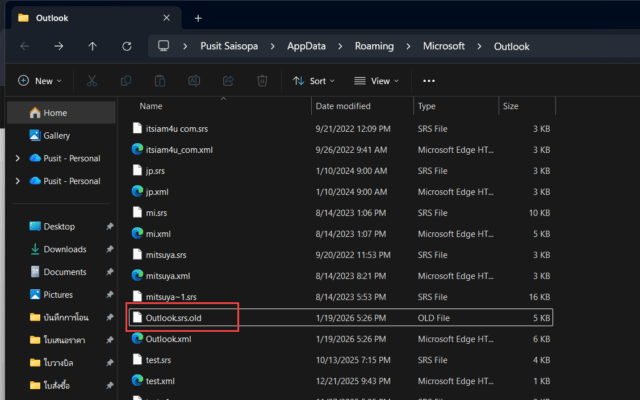Click the Back navigation arrow
This screenshot has height=400, width=640.
coord(25,46)
